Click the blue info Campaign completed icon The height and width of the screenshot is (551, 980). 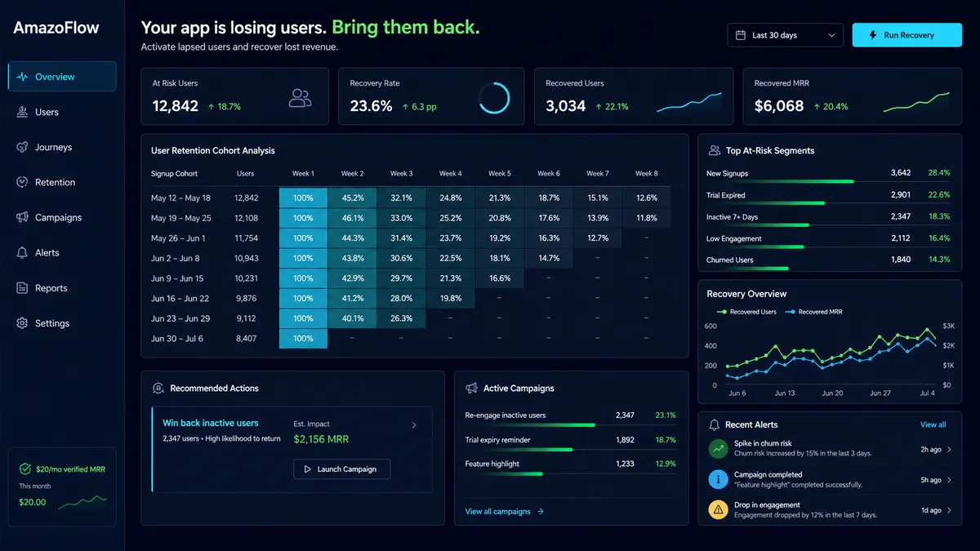tap(719, 479)
